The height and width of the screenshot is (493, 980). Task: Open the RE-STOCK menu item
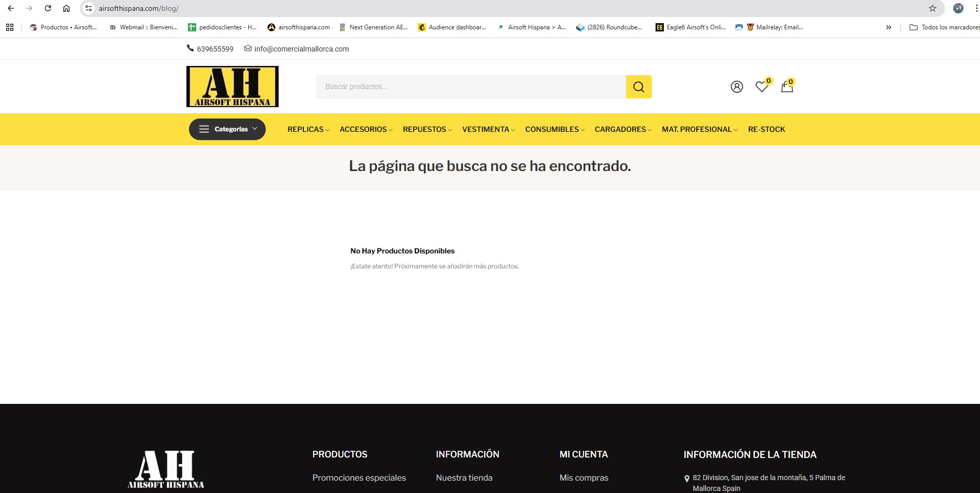click(766, 129)
